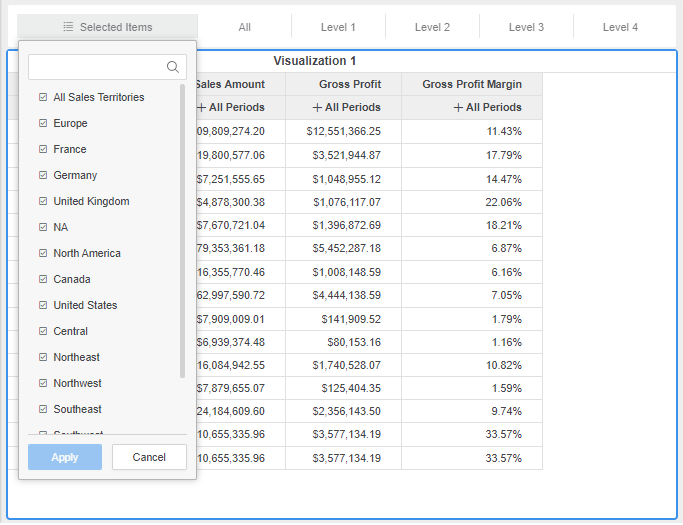Open the Selected Items dropdown

click(x=107, y=27)
